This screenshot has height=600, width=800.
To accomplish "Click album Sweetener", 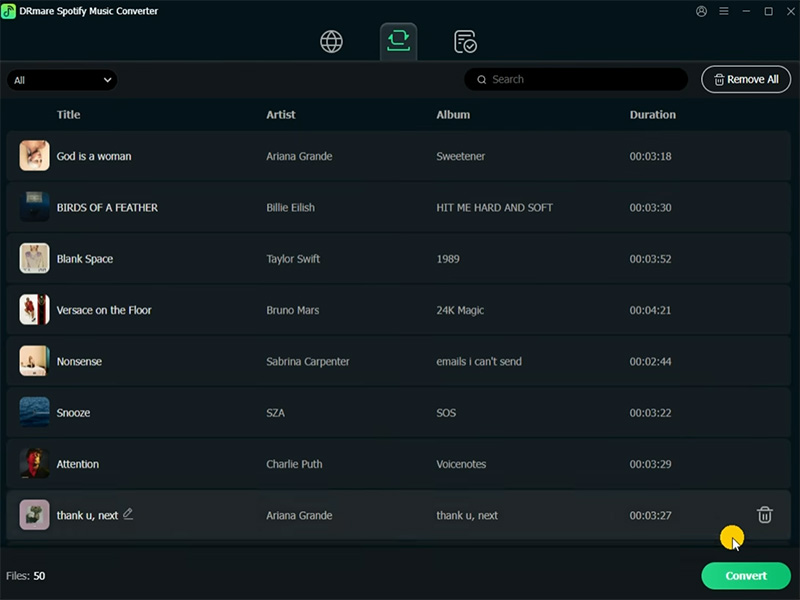I will (461, 156).
